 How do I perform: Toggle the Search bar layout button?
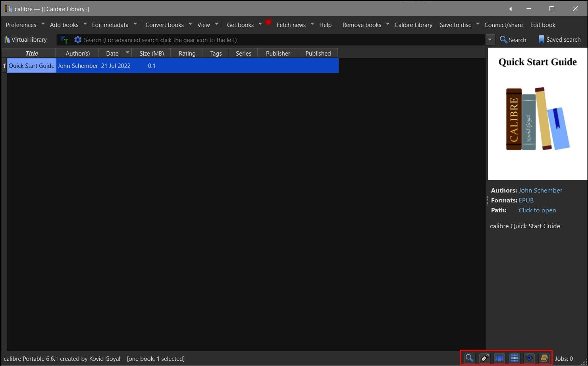pos(469,358)
